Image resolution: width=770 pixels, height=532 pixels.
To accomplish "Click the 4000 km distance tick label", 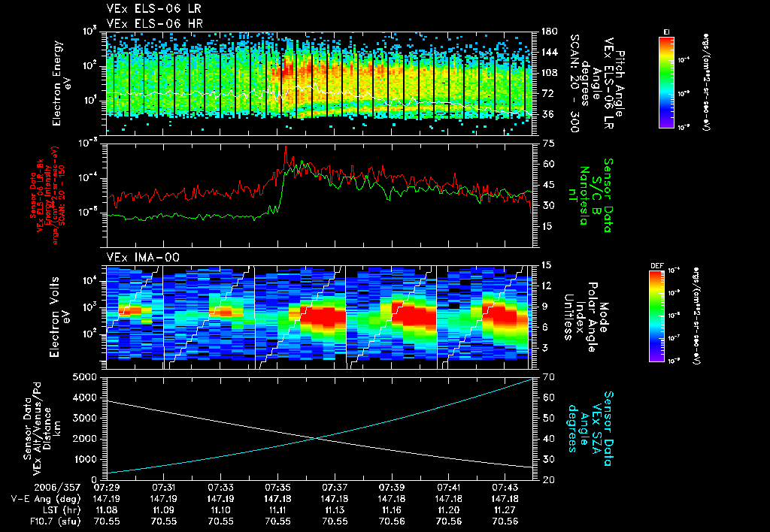I will click(85, 397).
